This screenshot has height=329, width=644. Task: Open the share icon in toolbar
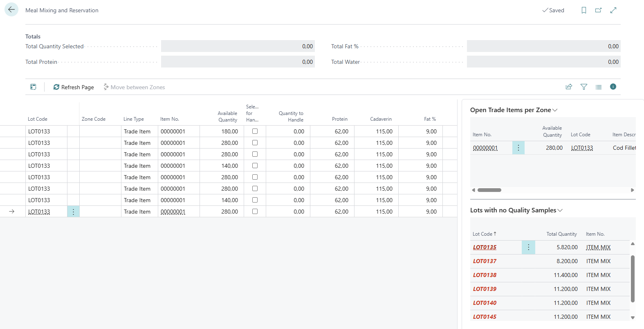click(x=569, y=87)
